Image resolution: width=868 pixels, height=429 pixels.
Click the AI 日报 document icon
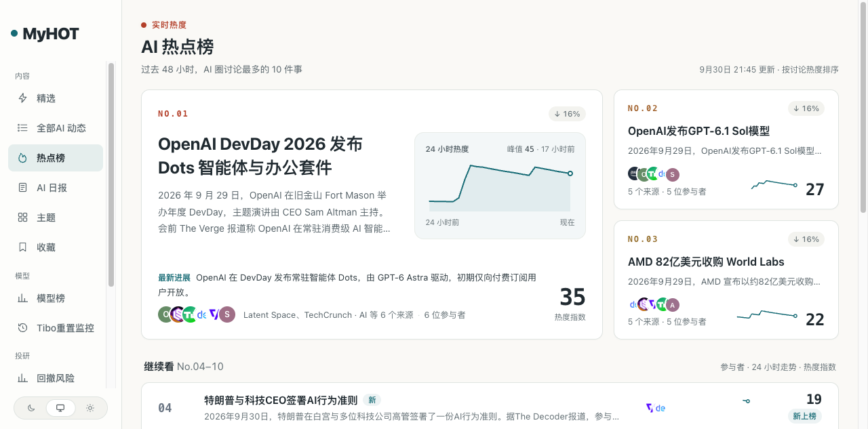tap(22, 188)
